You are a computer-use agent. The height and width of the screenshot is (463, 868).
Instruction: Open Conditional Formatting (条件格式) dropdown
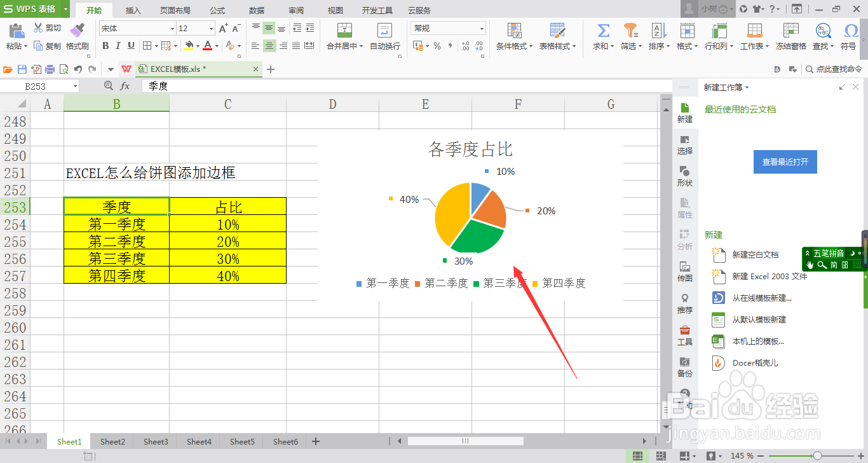[515, 46]
